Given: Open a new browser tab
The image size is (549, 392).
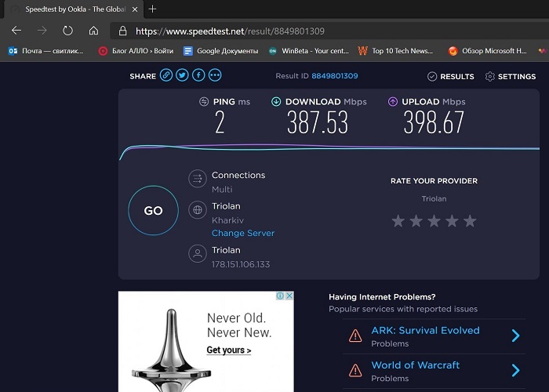Looking at the screenshot, I should 152,9.
